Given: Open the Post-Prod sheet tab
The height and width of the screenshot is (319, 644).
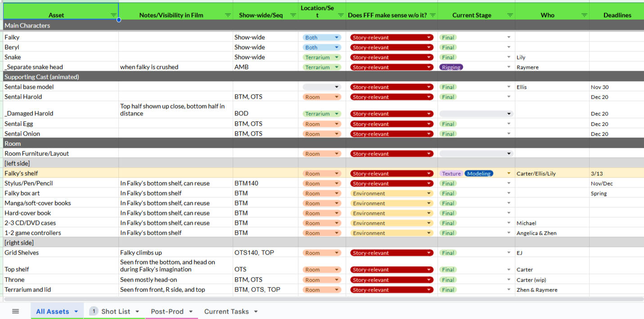Looking at the screenshot, I should click(x=167, y=311).
